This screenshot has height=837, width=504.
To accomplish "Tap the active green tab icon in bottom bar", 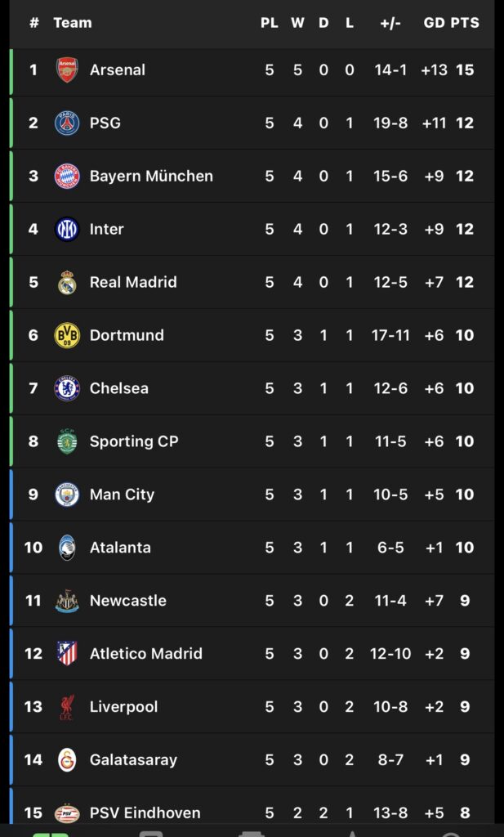I will click(51, 832).
